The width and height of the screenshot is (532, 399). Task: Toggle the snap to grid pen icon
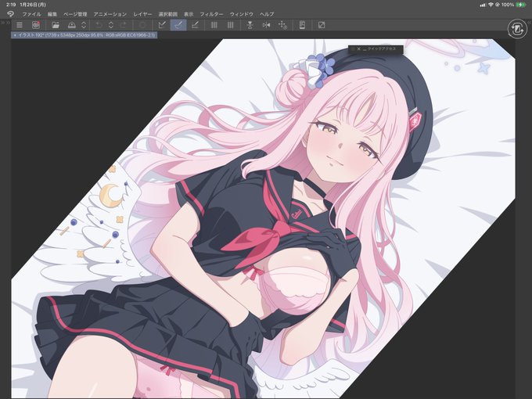[x=195, y=25]
